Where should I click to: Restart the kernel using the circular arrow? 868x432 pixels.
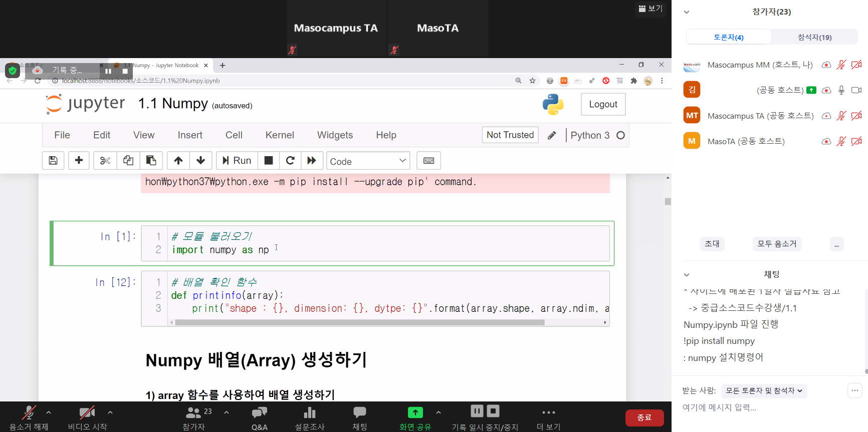(290, 161)
